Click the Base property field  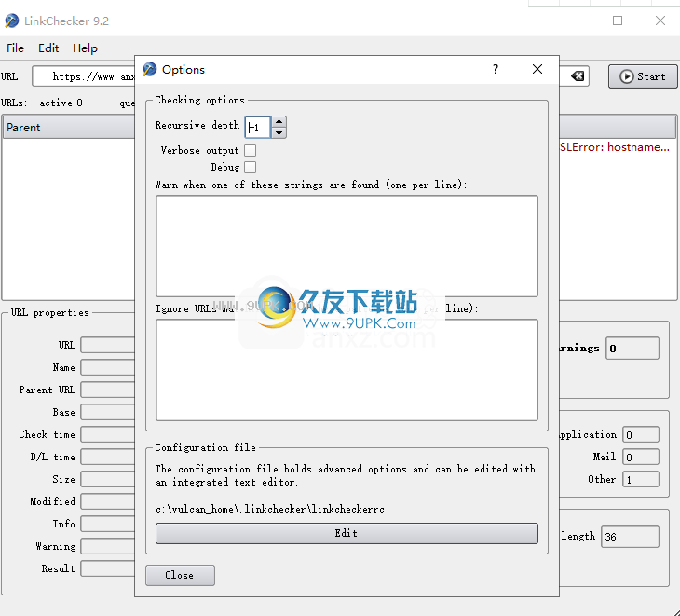(x=107, y=412)
